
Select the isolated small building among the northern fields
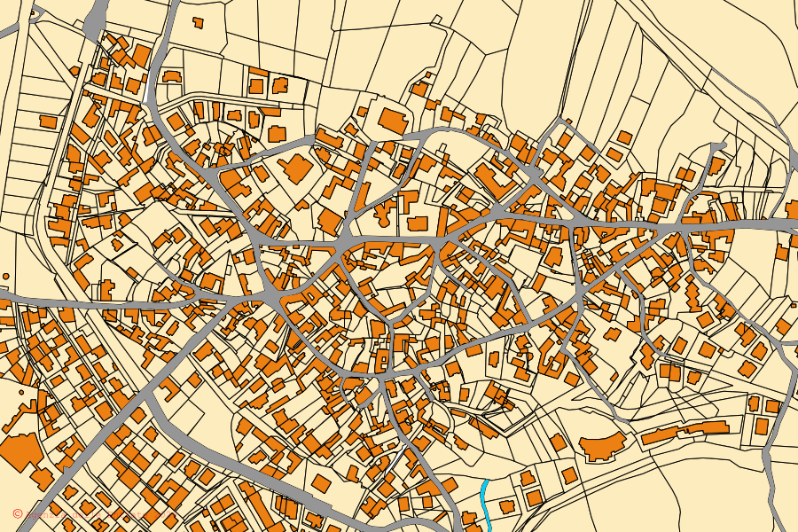coord(198,22)
